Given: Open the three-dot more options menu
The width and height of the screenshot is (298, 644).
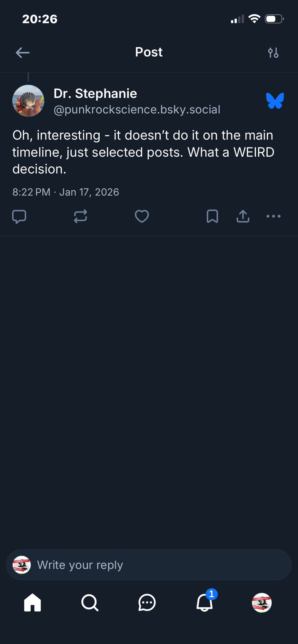Looking at the screenshot, I should click(273, 216).
